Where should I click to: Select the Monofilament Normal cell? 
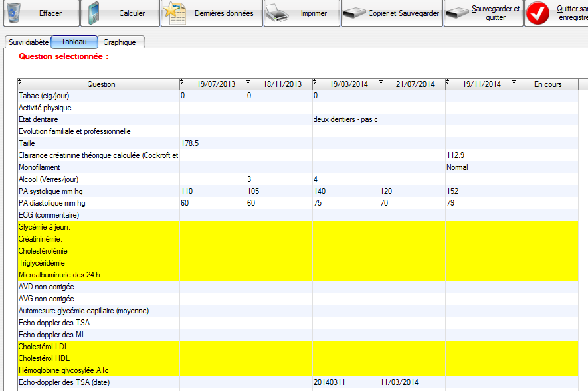point(457,168)
